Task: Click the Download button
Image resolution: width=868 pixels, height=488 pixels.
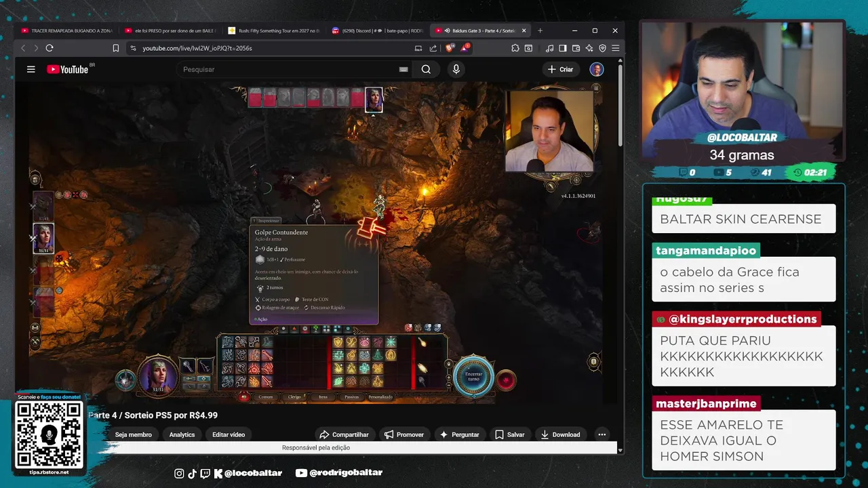Action: pos(560,434)
